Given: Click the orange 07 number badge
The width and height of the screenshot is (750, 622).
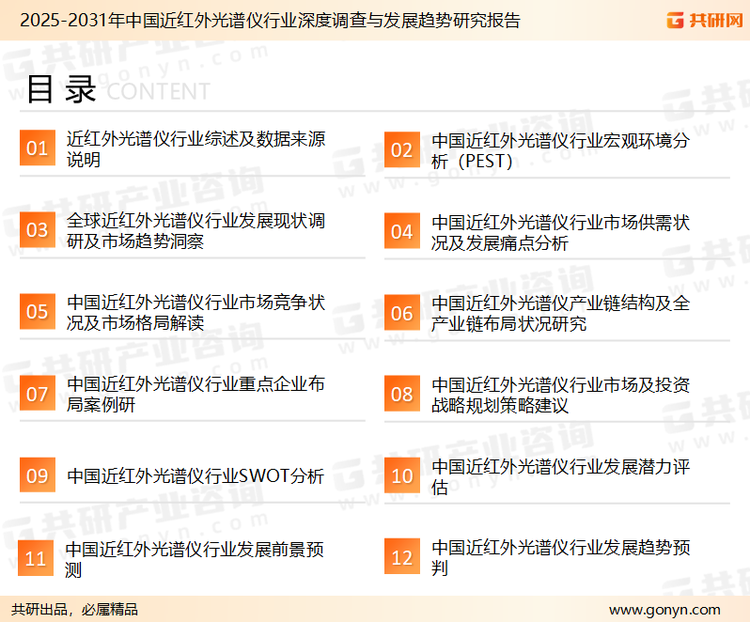Looking at the screenshot, I should click(37, 394).
